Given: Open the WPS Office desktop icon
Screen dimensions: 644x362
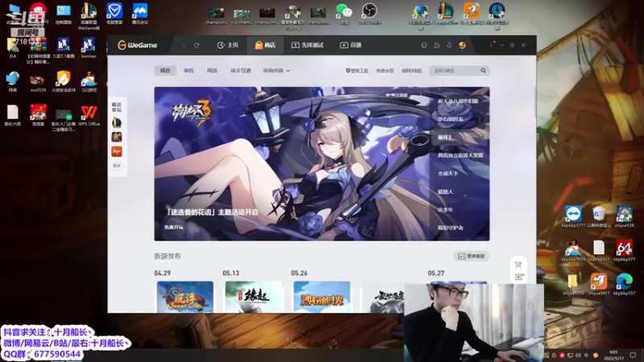Looking at the screenshot, I should click(x=89, y=115).
